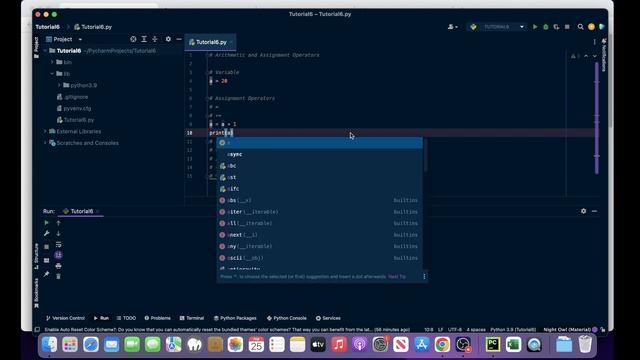This screenshot has height=360, width=640.
Task: Select the Tutorial6 tab in Run panel
Action: coord(81,211)
